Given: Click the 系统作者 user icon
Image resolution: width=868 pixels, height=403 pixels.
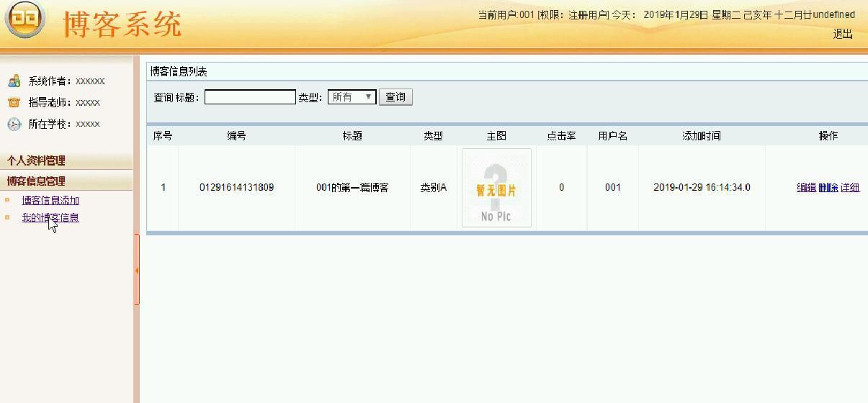Looking at the screenshot, I should click(14, 81).
